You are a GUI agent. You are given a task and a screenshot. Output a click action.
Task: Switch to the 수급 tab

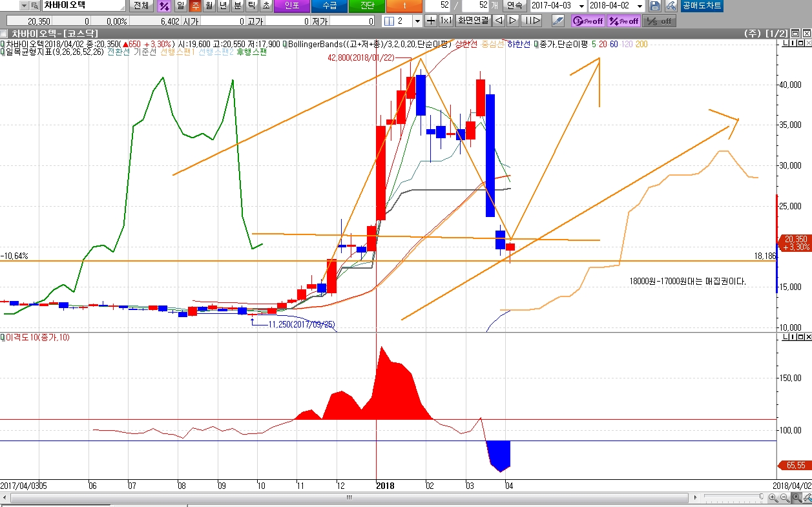coord(329,6)
